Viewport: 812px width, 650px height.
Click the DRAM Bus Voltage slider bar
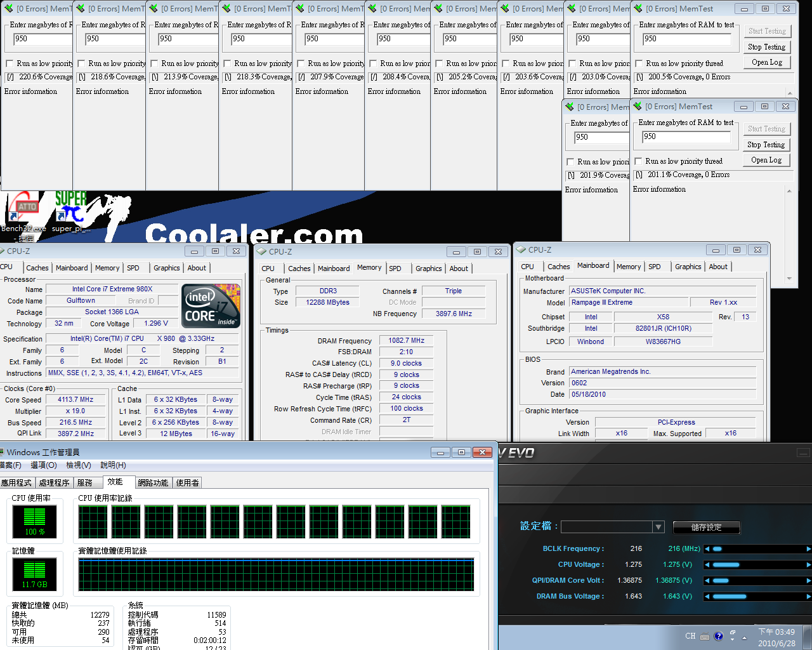pyautogui.click(x=758, y=596)
